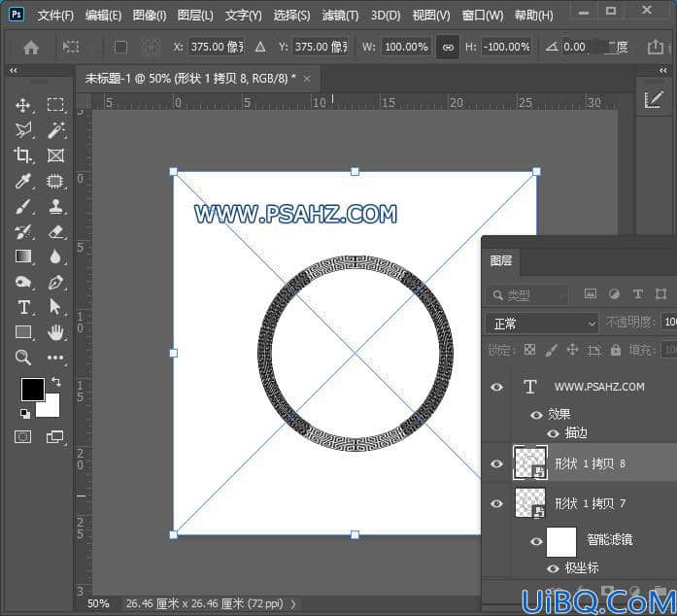This screenshot has height=616, width=677.
Task: Go to the Home screen
Action: click(31, 47)
